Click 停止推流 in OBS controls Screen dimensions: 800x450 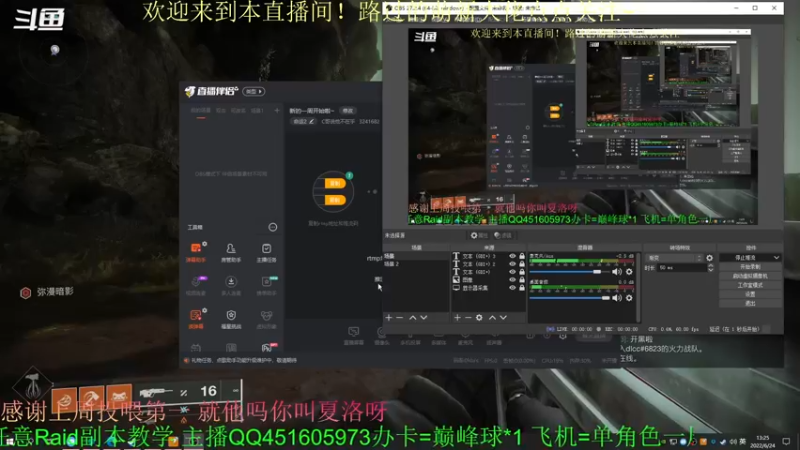pos(745,258)
